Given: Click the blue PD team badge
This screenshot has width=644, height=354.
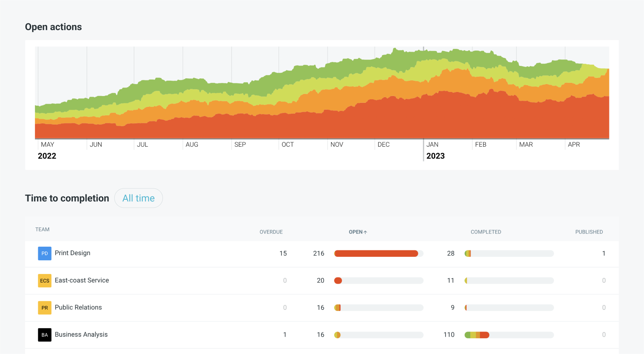Looking at the screenshot, I should pos(45,254).
